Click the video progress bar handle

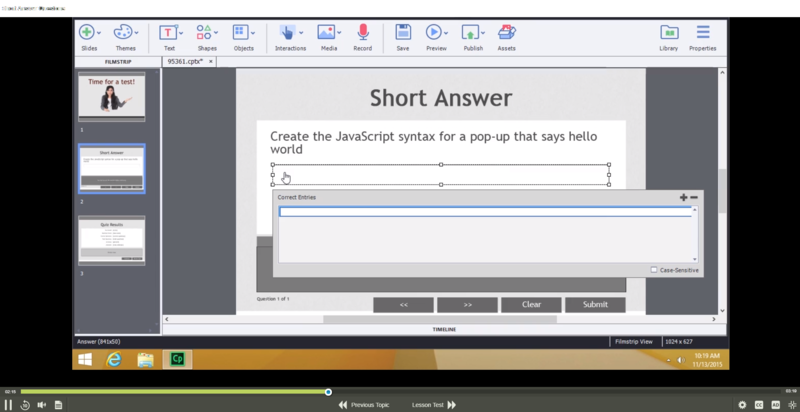(x=328, y=392)
